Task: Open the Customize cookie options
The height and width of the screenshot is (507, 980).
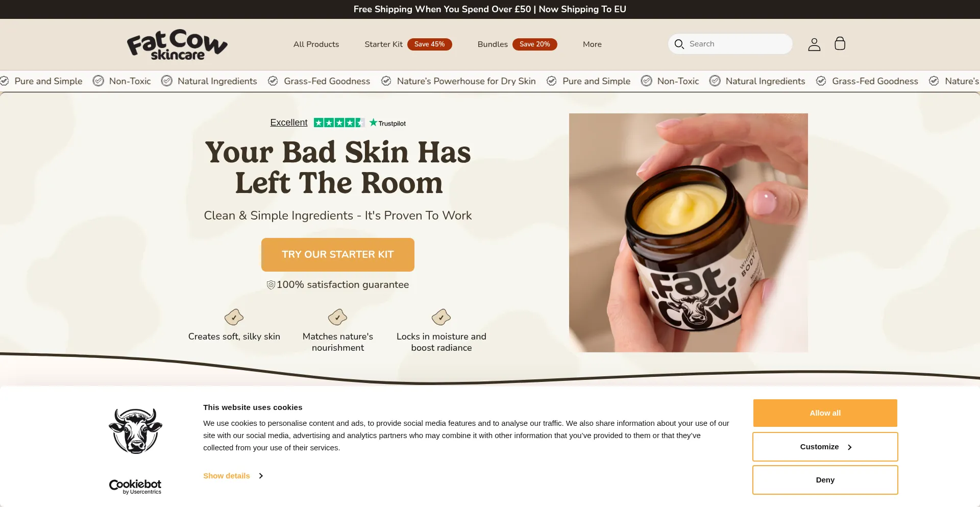Action: coord(825,447)
